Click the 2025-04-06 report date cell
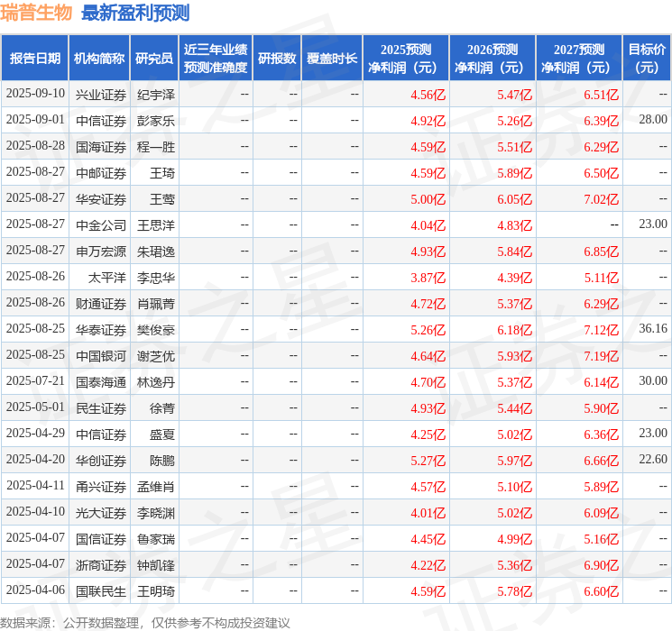Viewport: 672px width, 631px height. click(35, 590)
